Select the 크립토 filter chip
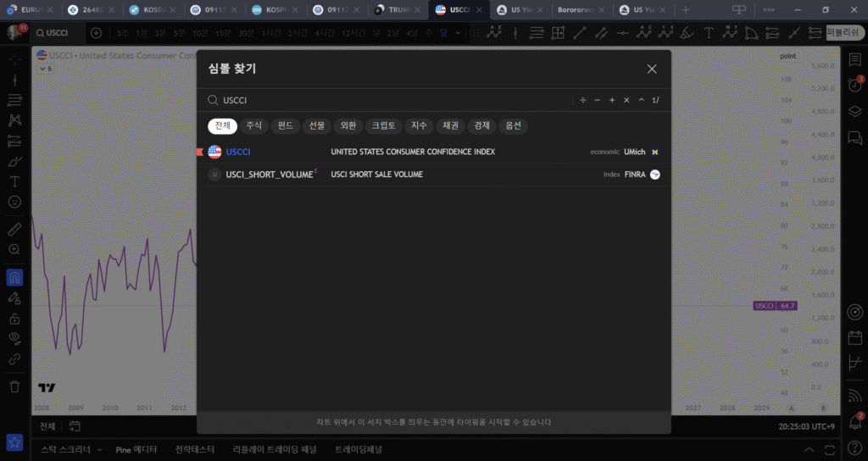 click(384, 125)
